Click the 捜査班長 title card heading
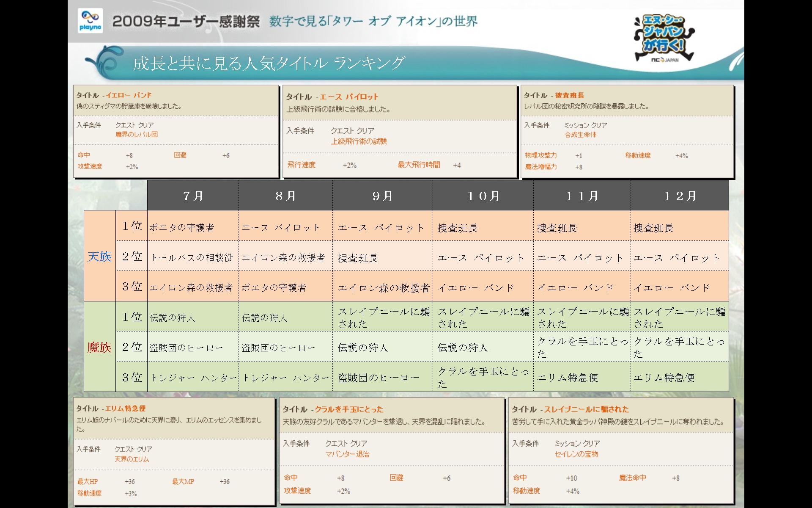The height and width of the screenshot is (508, 812). pyautogui.click(x=569, y=95)
